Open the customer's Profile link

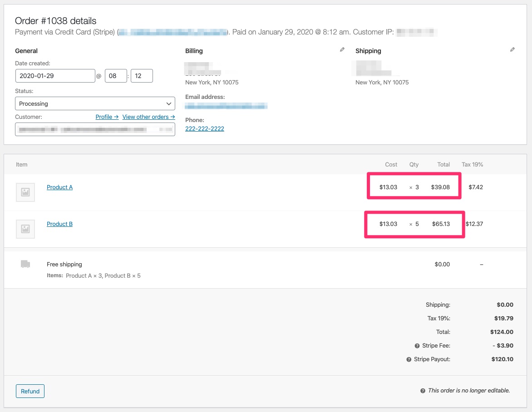pyautogui.click(x=106, y=117)
